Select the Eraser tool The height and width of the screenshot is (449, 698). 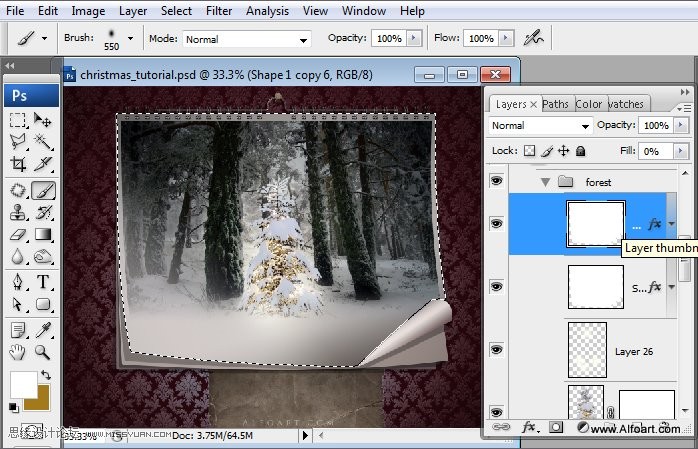18,235
